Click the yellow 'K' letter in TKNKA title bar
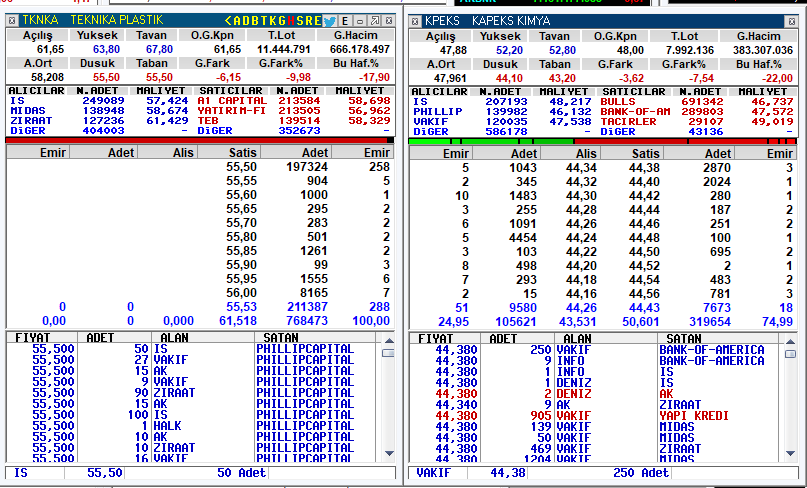 coord(273,21)
